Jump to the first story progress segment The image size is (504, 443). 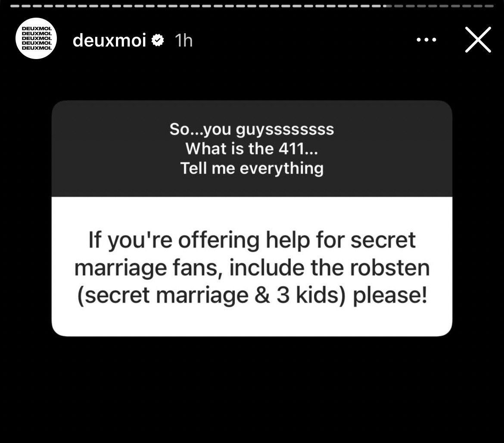click(x=15, y=6)
